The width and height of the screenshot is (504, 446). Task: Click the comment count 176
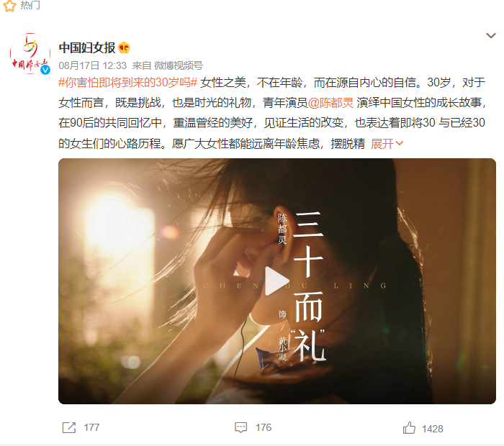[264, 428]
